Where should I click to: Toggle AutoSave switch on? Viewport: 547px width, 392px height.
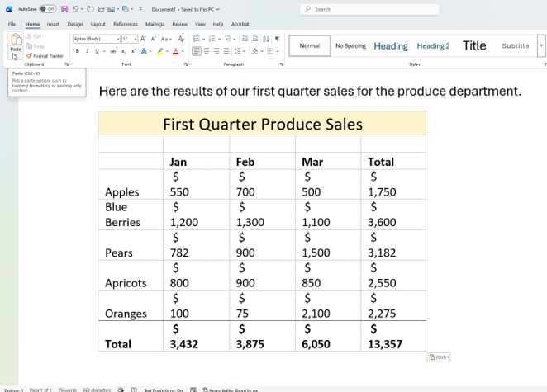tap(48, 9)
